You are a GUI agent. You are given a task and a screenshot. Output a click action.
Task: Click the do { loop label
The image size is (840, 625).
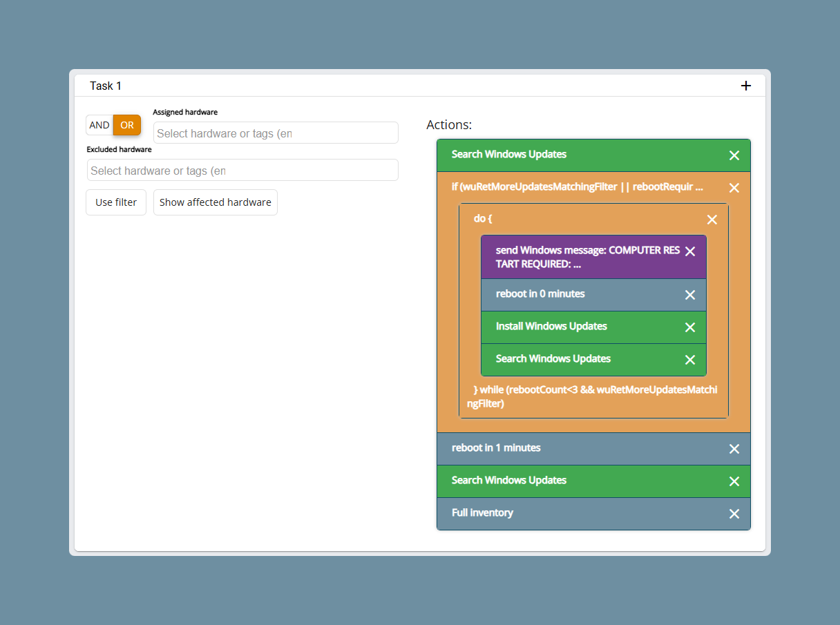pyautogui.click(x=483, y=218)
